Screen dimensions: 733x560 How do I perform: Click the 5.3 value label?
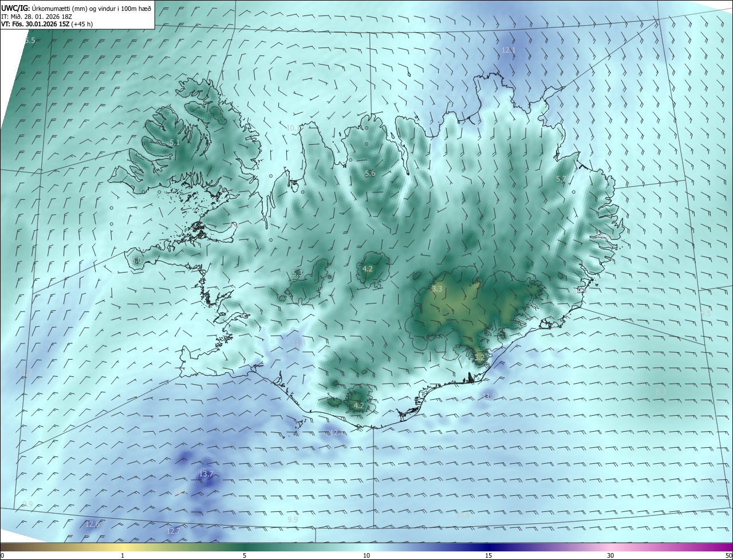pyautogui.click(x=297, y=274)
